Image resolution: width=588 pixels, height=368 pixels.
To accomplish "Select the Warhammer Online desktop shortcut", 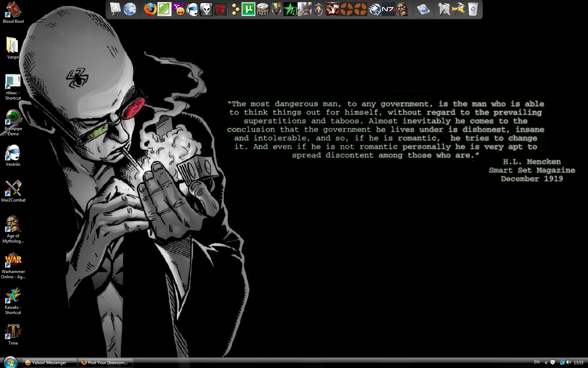I will (x=13, y=265).
